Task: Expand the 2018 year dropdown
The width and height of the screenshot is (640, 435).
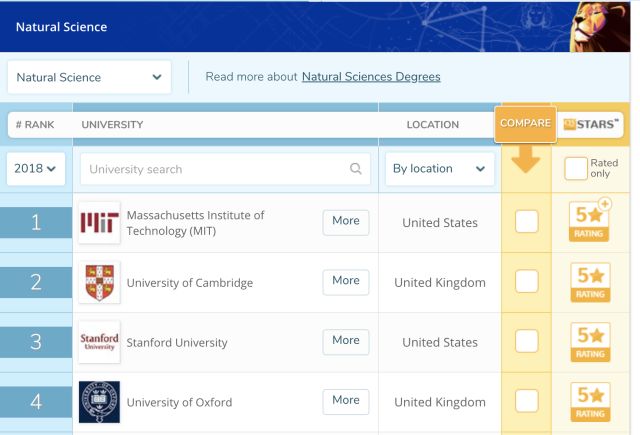Action: [x=35, y=169]
